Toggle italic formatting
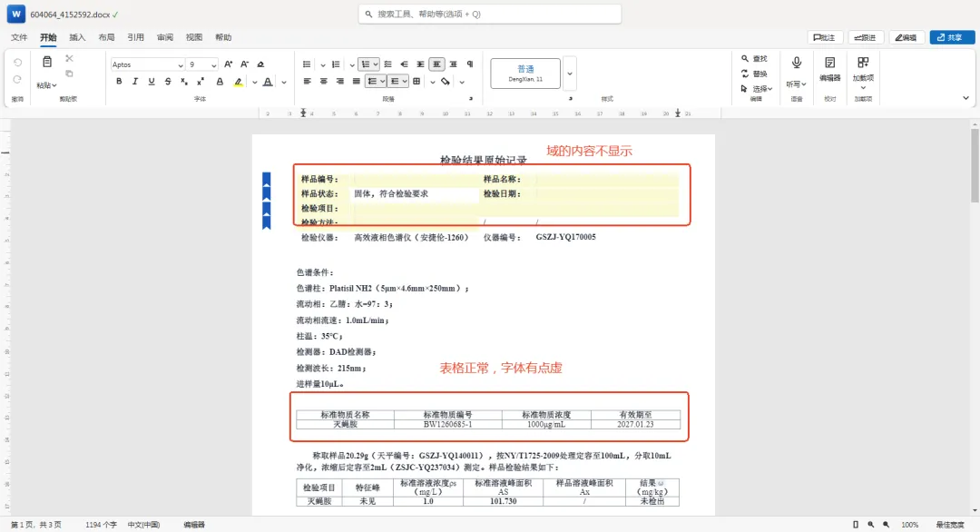This screenshot has height=532, width=980. [135, 82]
